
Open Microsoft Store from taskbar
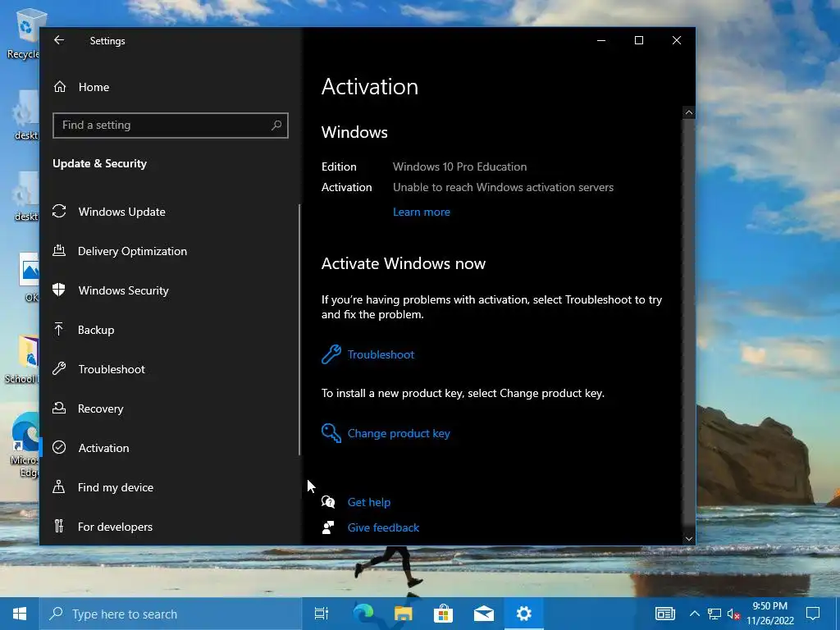(443, 614)
